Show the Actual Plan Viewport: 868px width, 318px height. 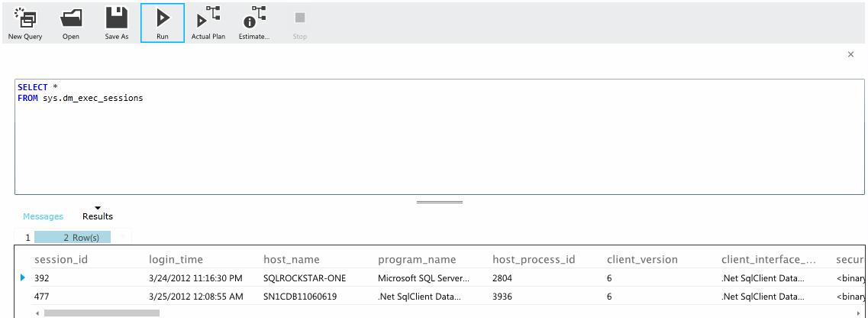[x=208, y=24]
